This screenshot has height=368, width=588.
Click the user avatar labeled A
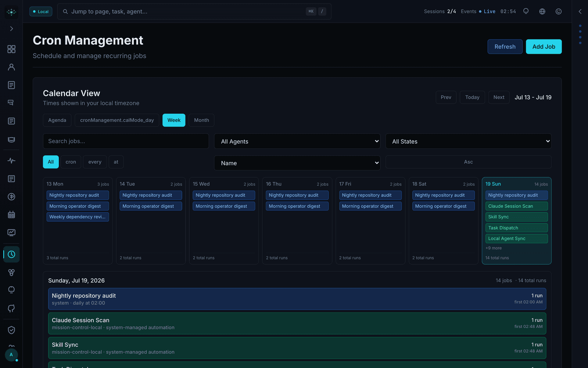pos(11,355)
